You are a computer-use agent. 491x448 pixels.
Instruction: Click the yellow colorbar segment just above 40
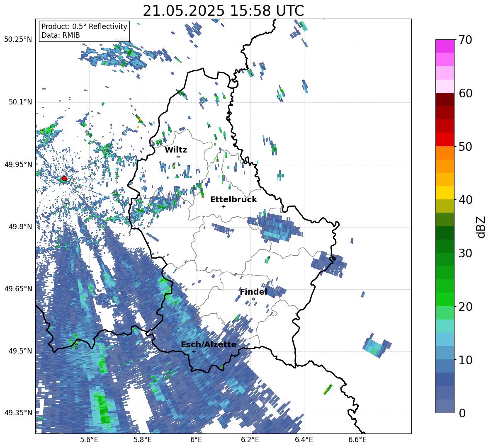445,193
